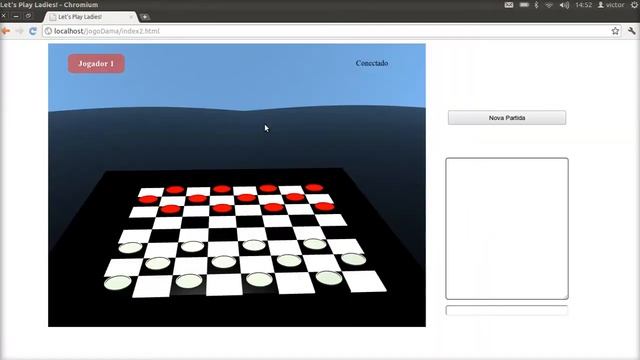640x360 pixels.
Task: Open Chromium wrench settings menu
Action: 632,31
